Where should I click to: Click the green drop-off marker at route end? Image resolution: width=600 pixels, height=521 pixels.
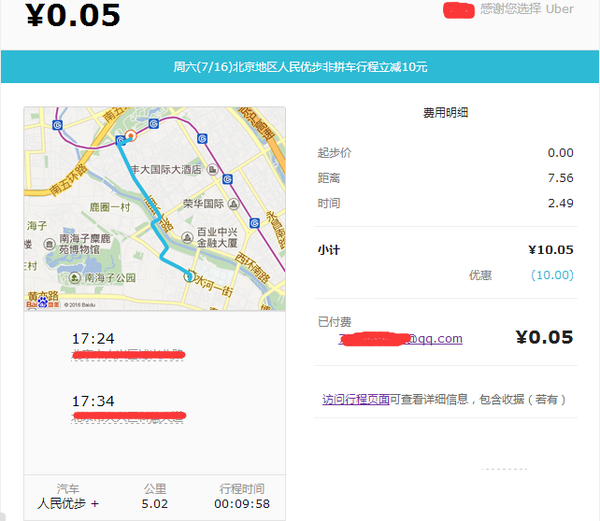coord(189,277)
